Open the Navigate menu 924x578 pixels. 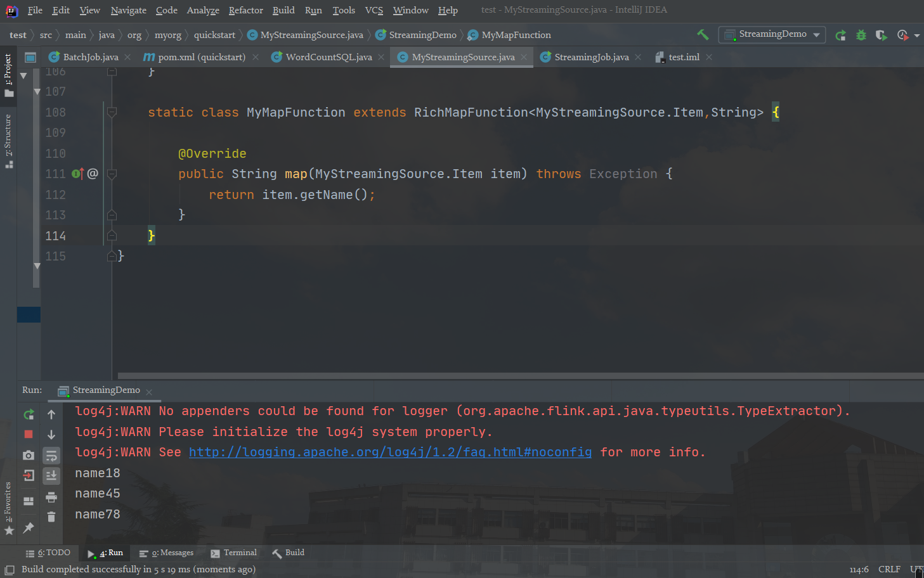coord(128,10)
